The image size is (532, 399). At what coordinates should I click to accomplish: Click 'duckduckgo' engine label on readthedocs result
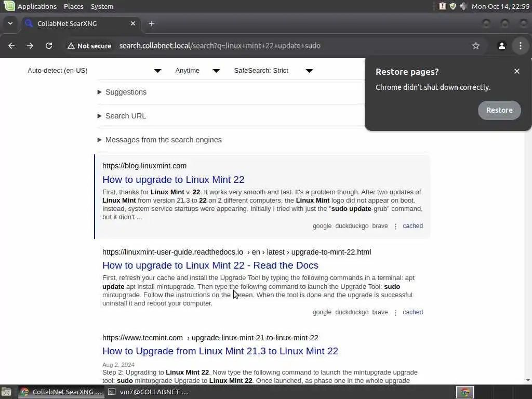click(352, 312)
